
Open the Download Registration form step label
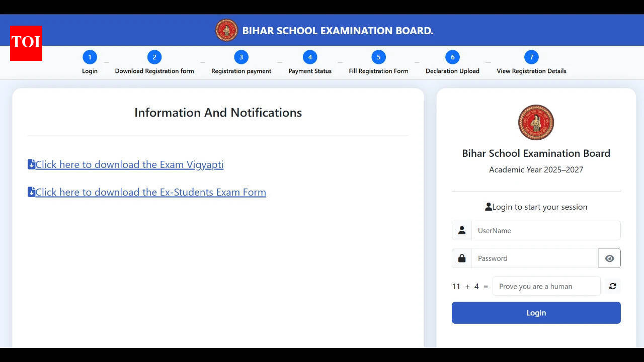tap(154, 71)
